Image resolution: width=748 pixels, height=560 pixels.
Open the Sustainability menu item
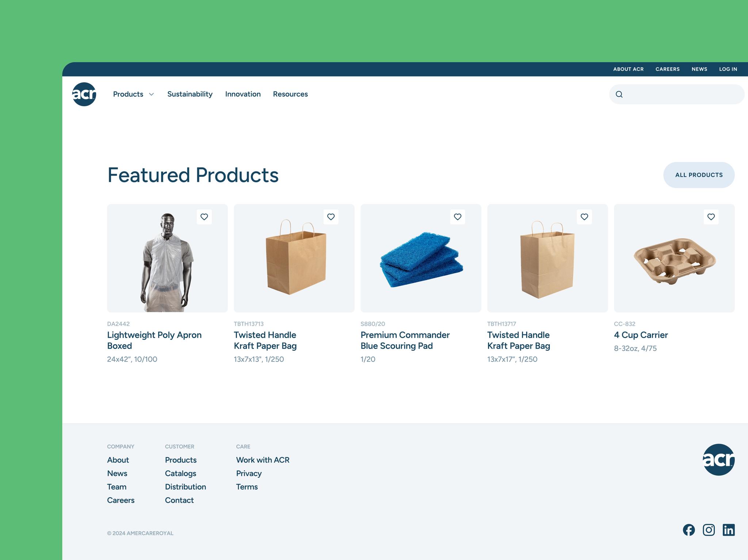(190, 94)
